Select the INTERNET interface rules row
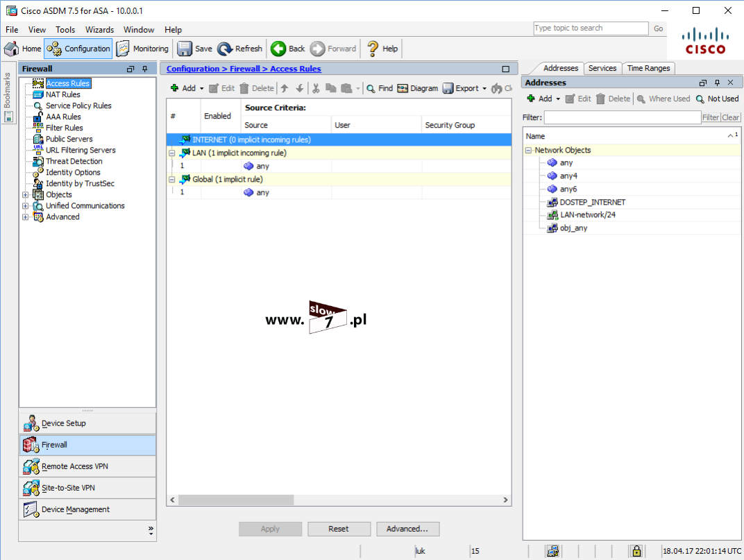Viewport: 744px width, 560px height. tap(339, 139)
